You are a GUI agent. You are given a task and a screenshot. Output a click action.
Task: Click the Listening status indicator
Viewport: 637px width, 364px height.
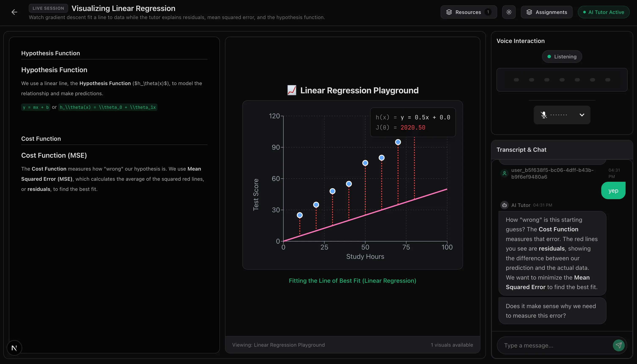562,57
